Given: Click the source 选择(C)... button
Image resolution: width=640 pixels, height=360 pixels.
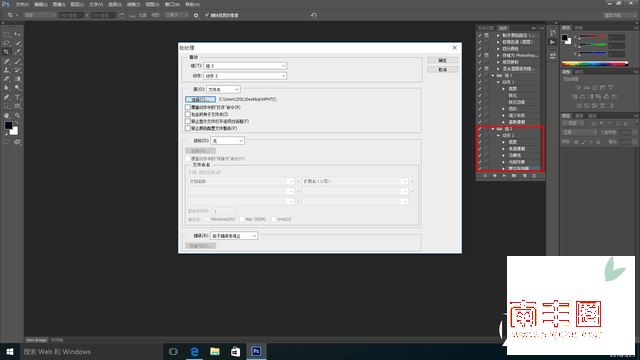Looking at the screenshot, I should pos(200,99).
